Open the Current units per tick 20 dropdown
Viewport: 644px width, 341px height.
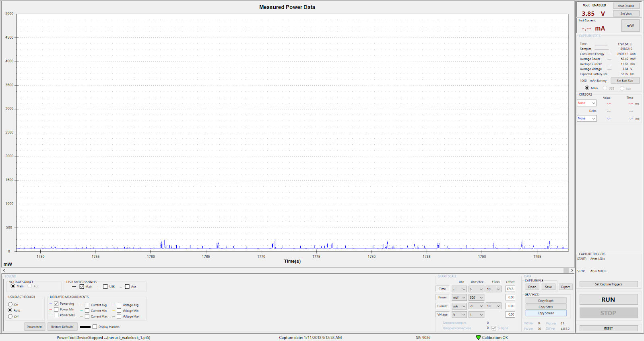[476, 306]
